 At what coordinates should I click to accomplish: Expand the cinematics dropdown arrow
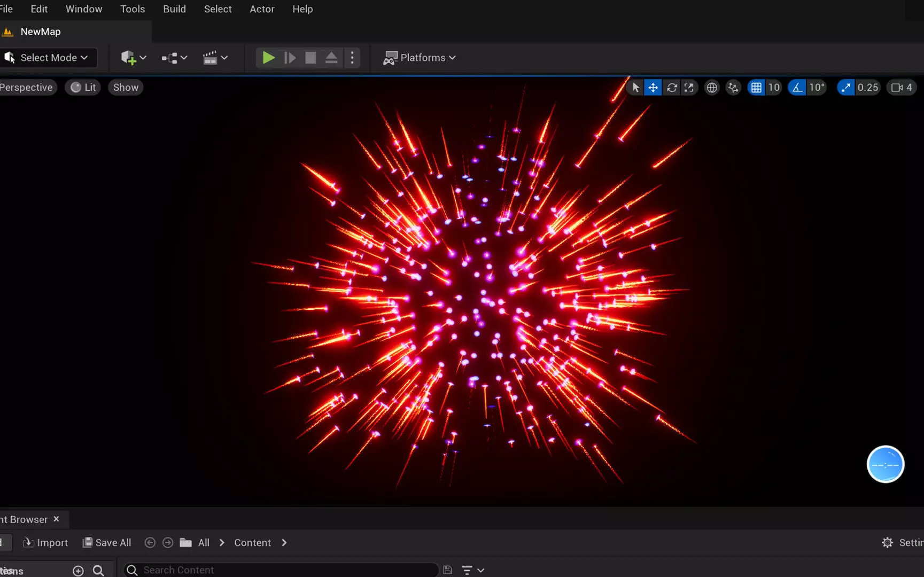pyautogui.click(x=224, y=58)
